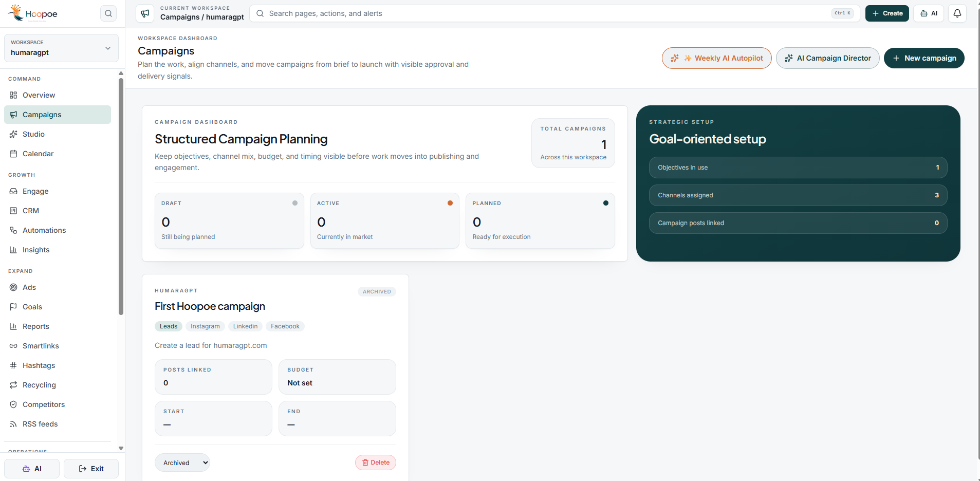Click the RSS feeds icon
The height and width of the screenshot is (481, 980).
[13, 424]
